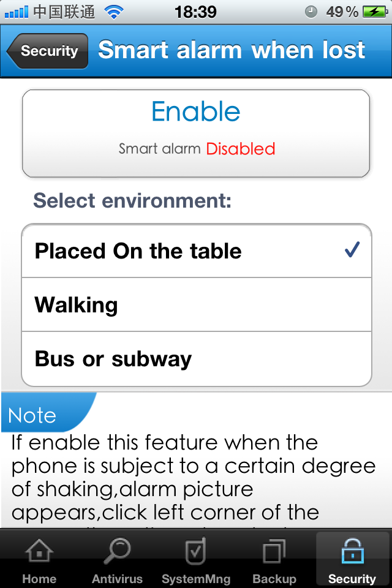This screenshot has width=392, height=588.
Task: Switch to the Backup tab label
Action: click(x=274, y=579)
